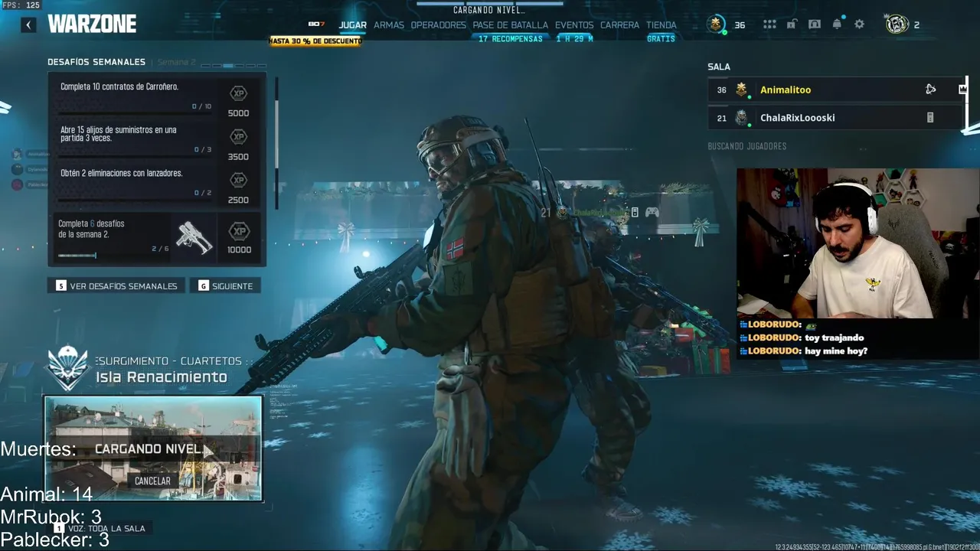Click '17 RECOMPENSAS' under Pase de Batalla
Image resolution: width=980 pixels, height=551 pixels.
click(x=510, y=39)
